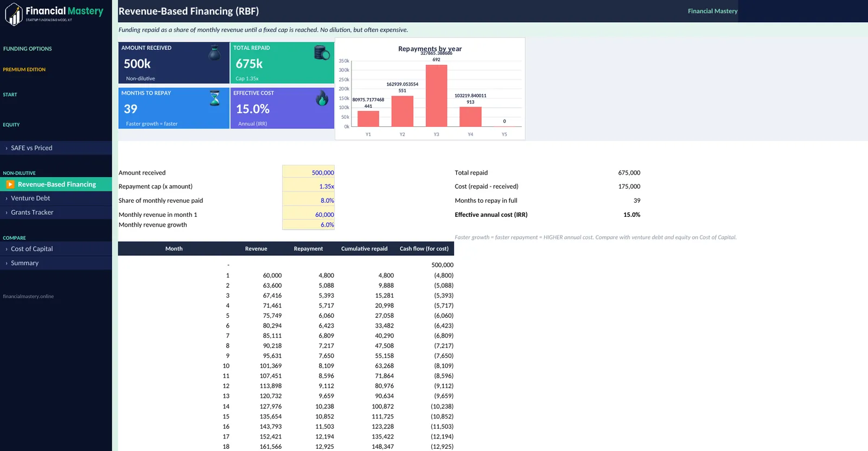Open the Grants Tracker sheet
This screenshot has width=868, height=451.
pyautogui.click(x=56, y=212)
